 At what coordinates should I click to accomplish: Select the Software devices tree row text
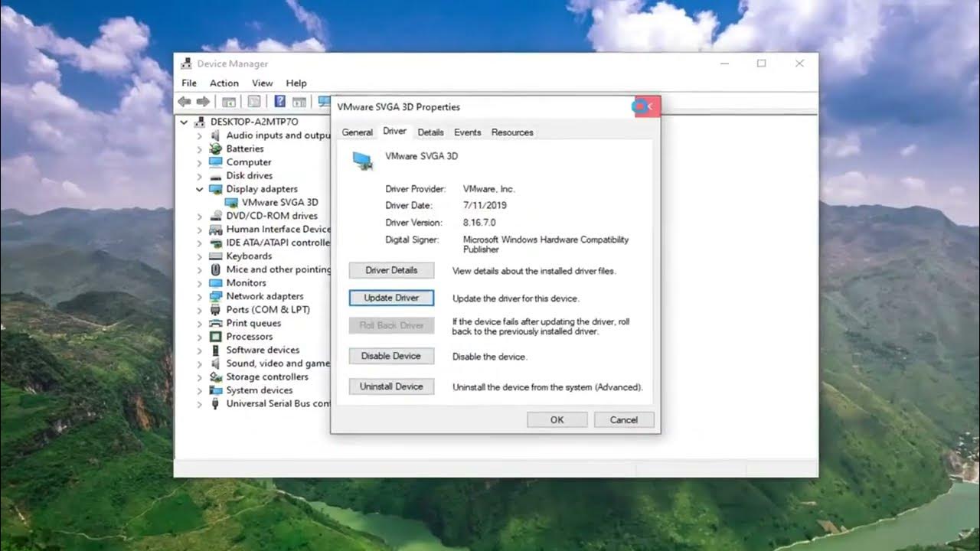pyautogui.click(x=263, y=350)
